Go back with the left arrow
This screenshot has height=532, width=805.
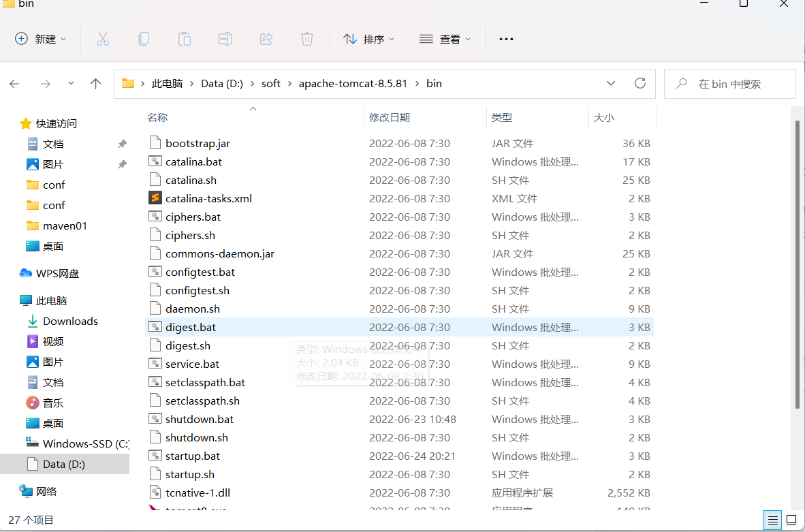[14, 84]
